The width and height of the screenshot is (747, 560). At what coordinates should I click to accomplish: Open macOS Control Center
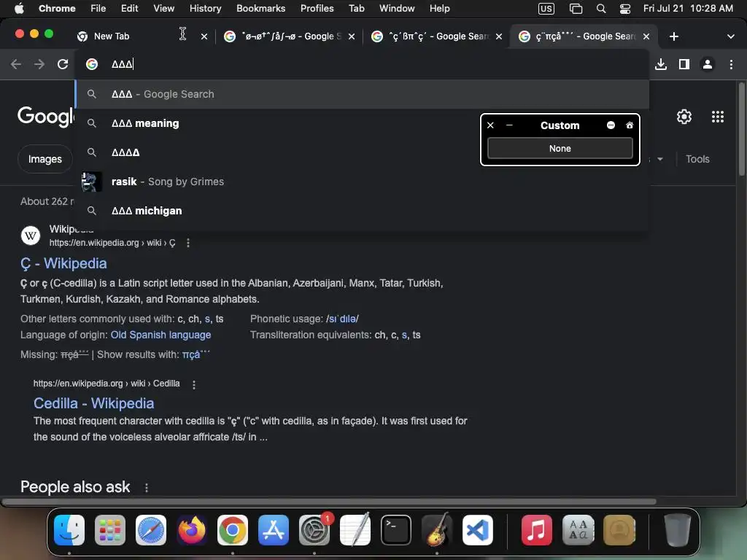point(625,9)
